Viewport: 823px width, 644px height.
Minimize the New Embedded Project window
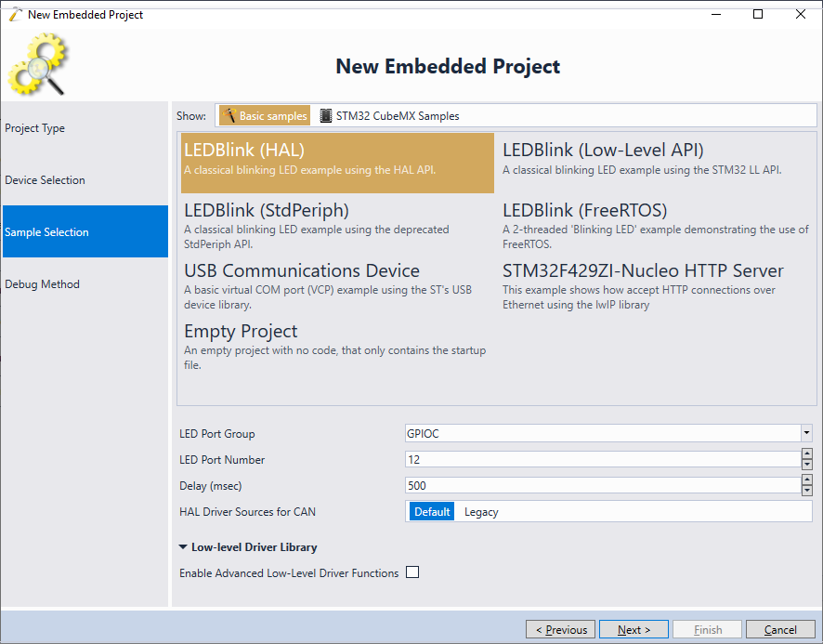[716, 14]
